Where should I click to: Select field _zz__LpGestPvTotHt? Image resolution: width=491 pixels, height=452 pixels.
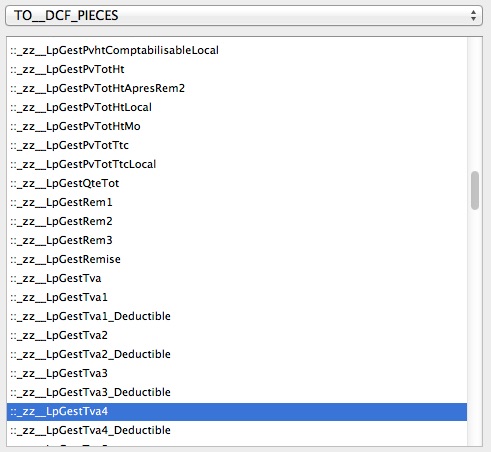tap(237, 69)
